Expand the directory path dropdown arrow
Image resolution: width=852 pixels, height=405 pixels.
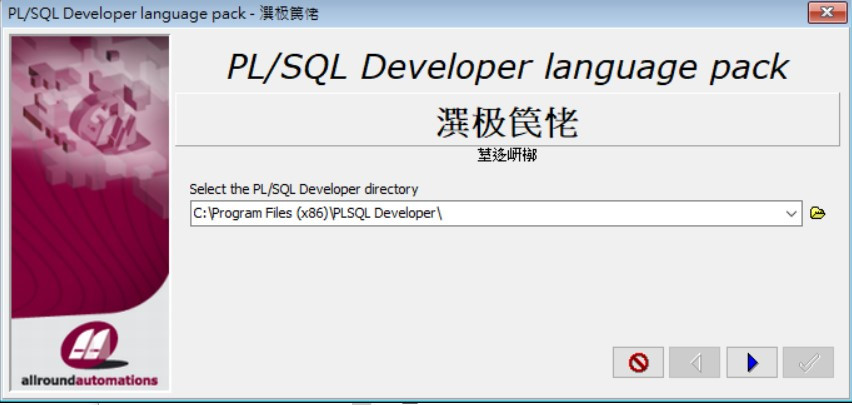click(x=791, y=214)
